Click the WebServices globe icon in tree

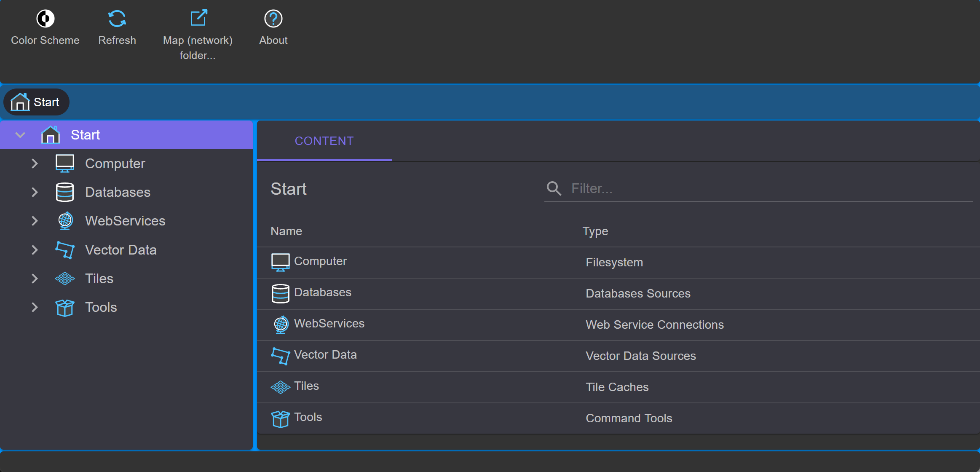(x=65, y=221)
